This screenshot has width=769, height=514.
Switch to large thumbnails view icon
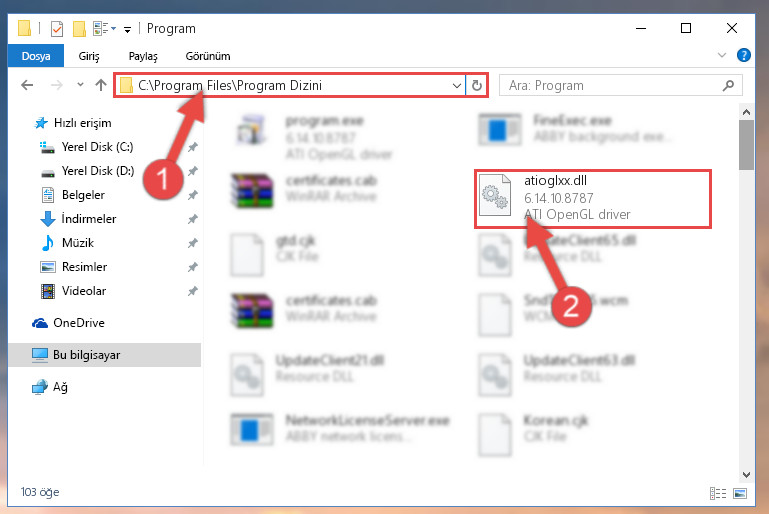tap(740, 493)
